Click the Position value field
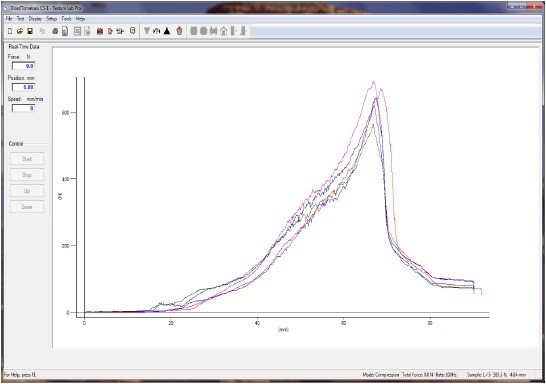The height and width of the screenshot is (384, 546). pos(23,87)
